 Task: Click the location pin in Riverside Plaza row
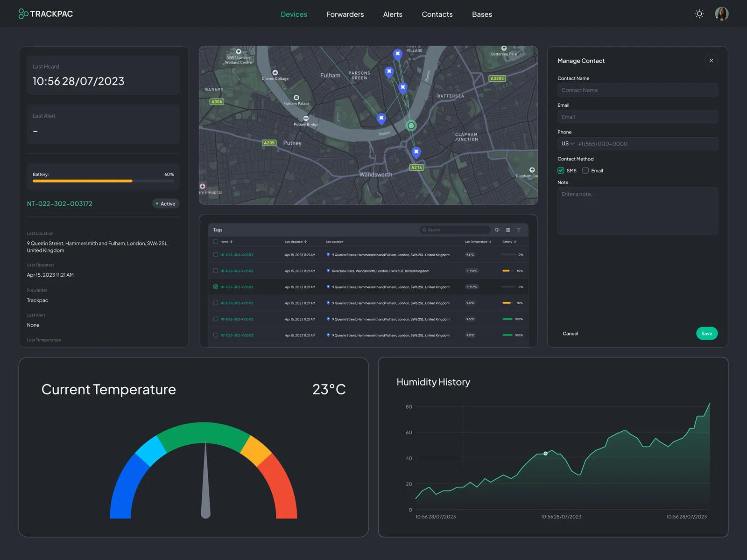[328, 271]
